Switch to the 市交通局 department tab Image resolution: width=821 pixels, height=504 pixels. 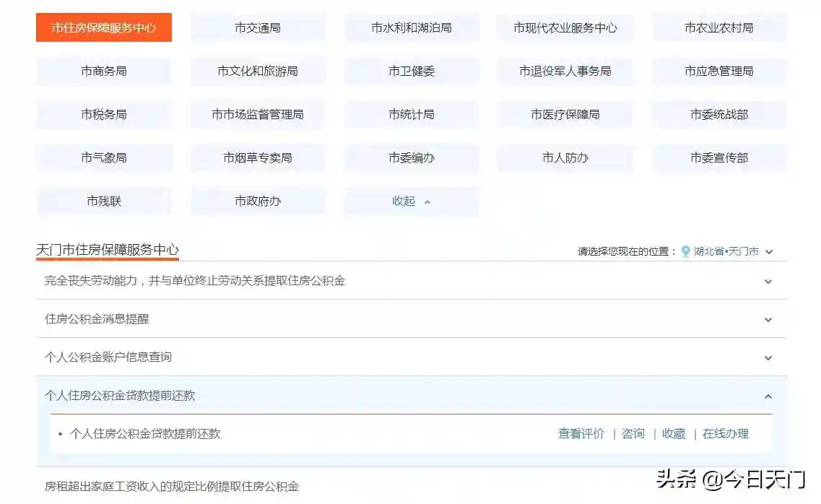pos(258,27)
